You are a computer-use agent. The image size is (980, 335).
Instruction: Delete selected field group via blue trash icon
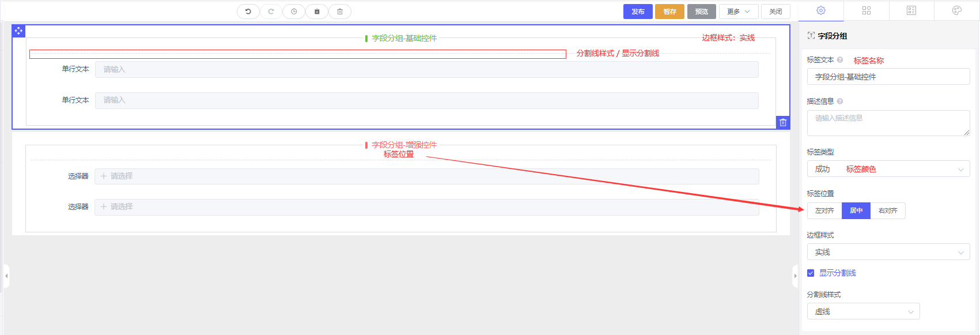(783, 122)
